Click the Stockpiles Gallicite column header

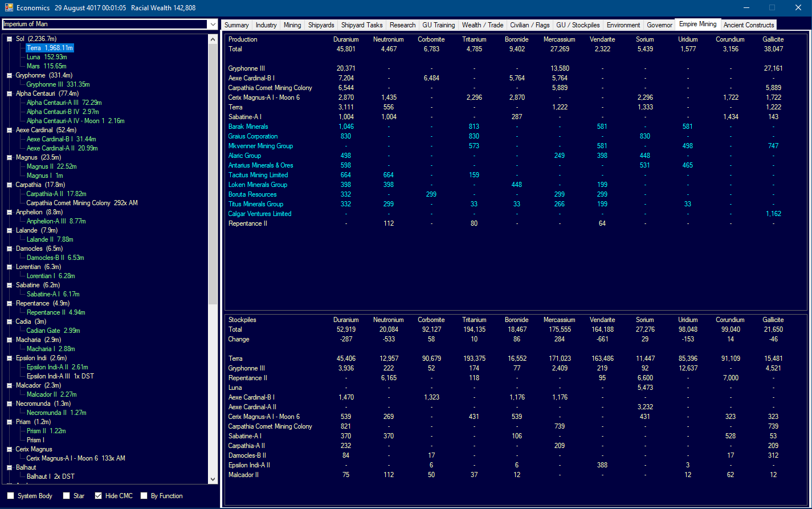click(x=773, y=320)
